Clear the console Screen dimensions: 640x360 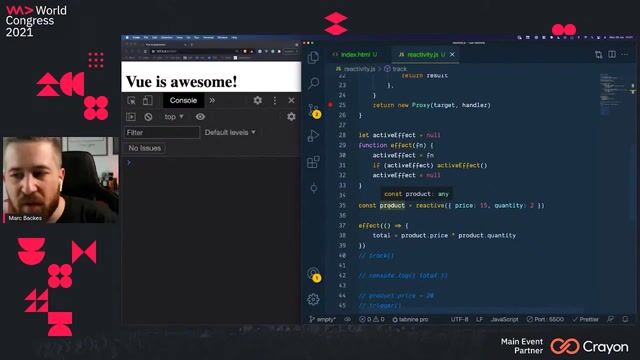click(x=148, y=117)
